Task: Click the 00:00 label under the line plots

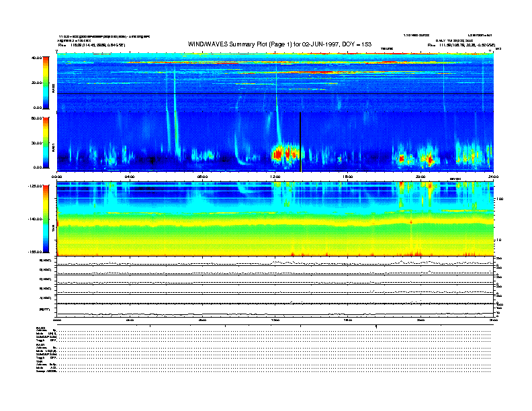Action: pos(56,320)
